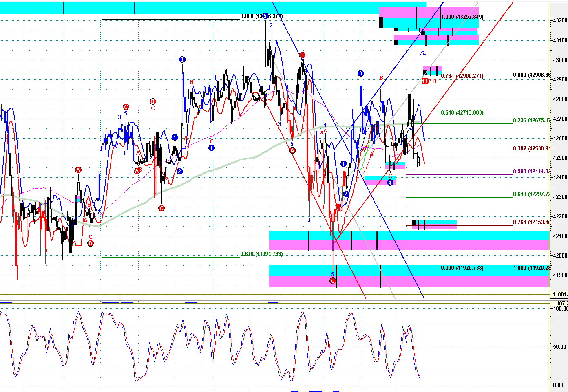Click the red circled C marker at the chart low
Viewport: 568px width, 392px height.
[x=332, y=281]
